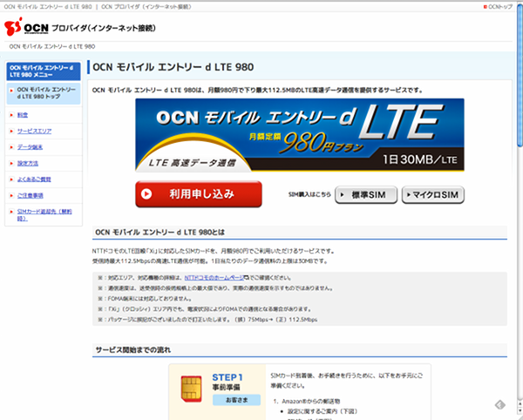Select OCN モバイル エントリー d LTE 980 トップ menu item
The width and height of the screenshot is (523, 420).
click(44, 93)
